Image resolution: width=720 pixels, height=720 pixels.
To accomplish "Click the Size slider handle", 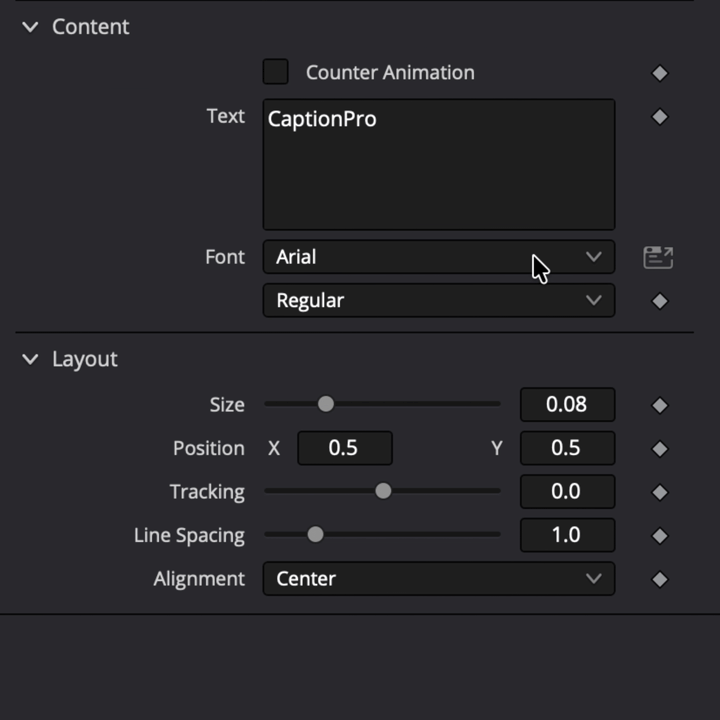I will (326, 404).
